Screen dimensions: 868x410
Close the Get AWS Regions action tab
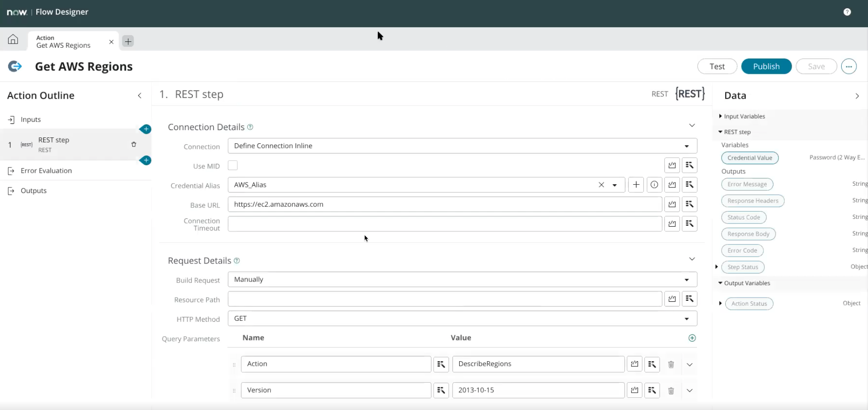pos(111,42)
